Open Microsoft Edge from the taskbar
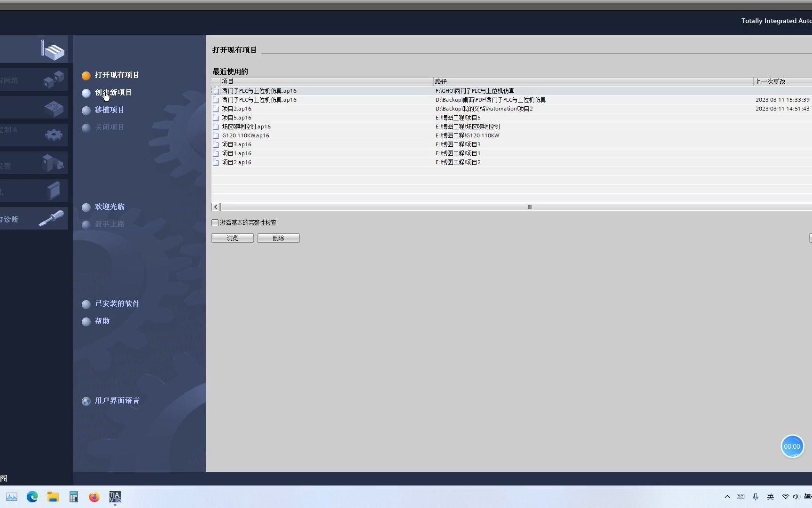 point(32,497)
